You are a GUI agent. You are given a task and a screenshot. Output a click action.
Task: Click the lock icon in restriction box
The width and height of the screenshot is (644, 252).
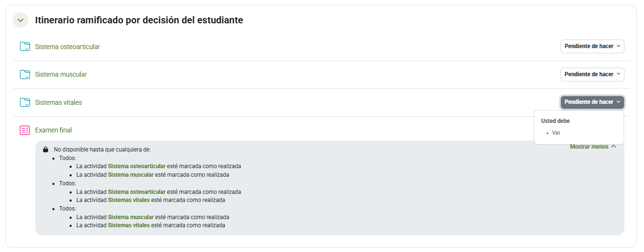click(45, 150)
